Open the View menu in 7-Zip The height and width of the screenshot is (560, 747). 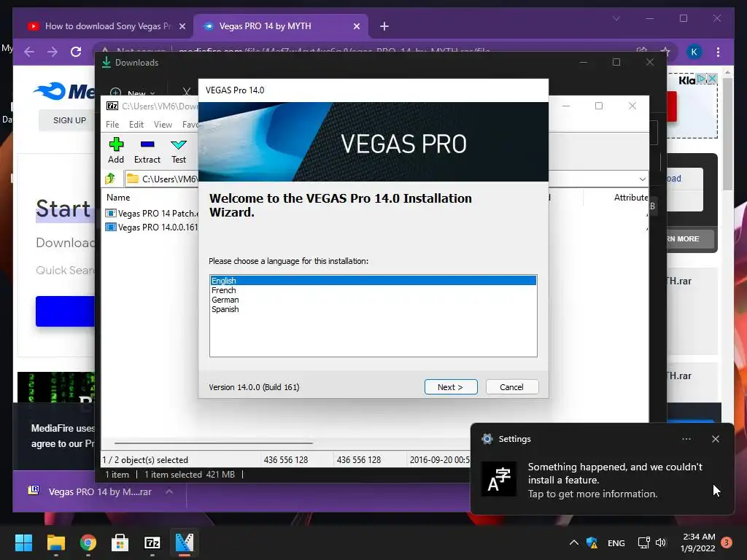[163, 124]
